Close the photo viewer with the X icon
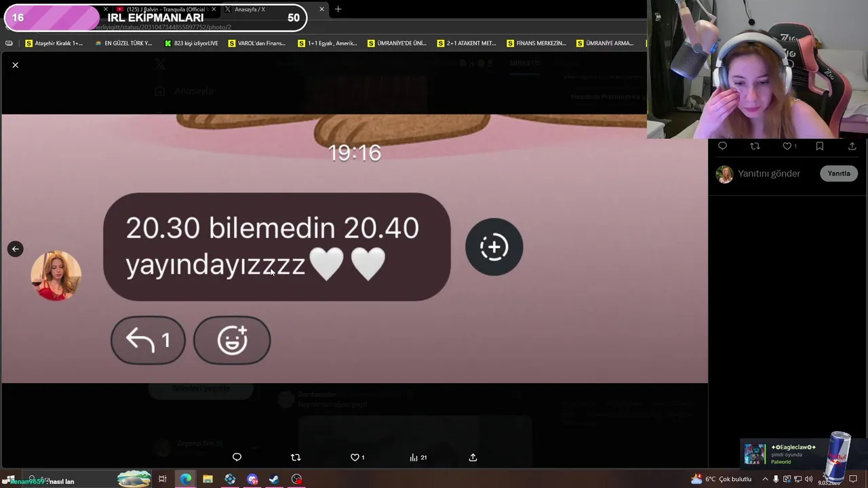The image size is (868, 488). click(x=15, y=65)
